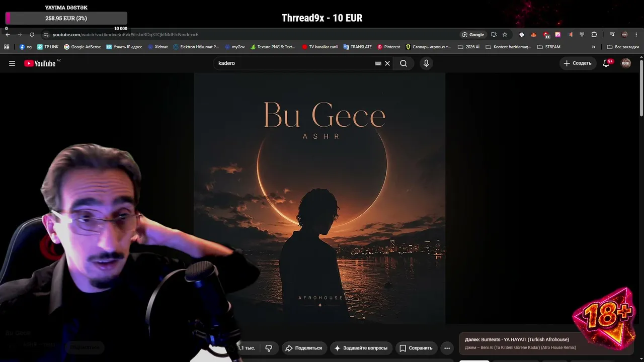
Task: Go to the YouTube home logo
Action: coord(40,63)
